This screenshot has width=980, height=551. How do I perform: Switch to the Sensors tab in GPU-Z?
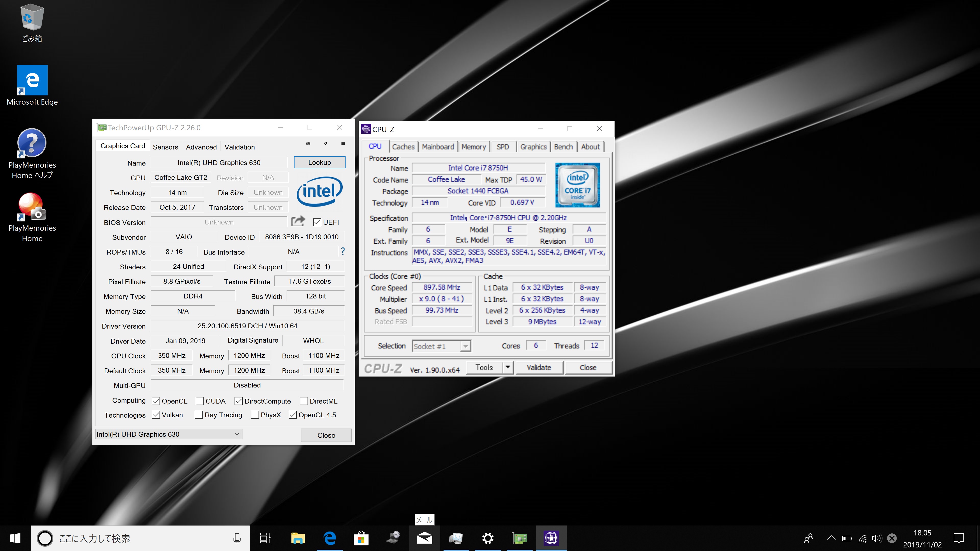pos(165,147)
